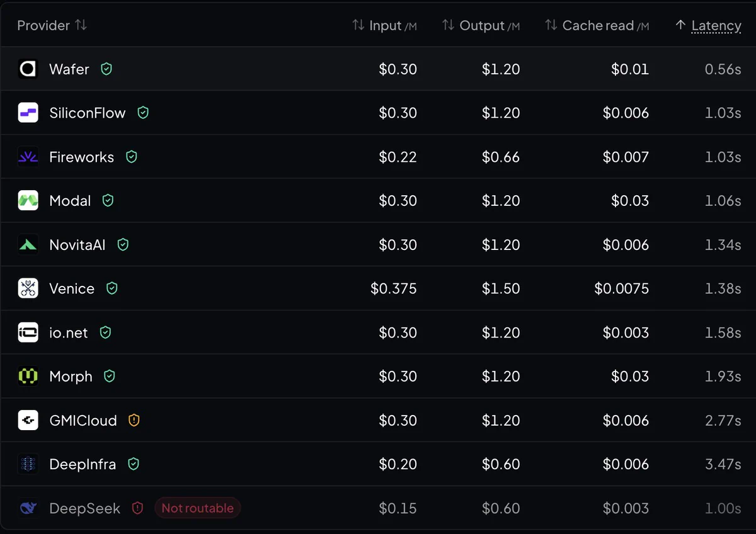Click the Morph provider logo
The width and height of the screenshot is (756, 534).
coord(28,376)
